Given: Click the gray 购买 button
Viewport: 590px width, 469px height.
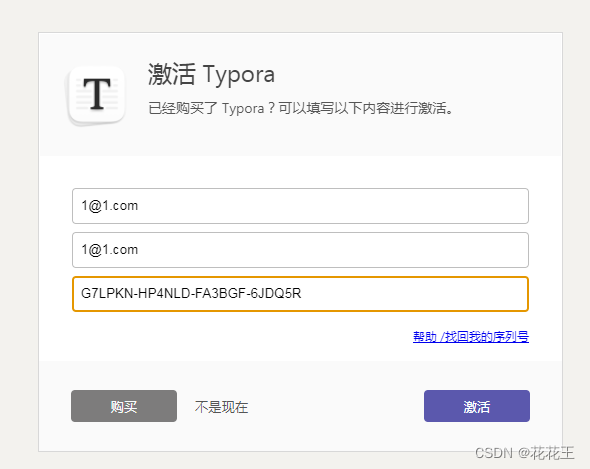Looking at the screenshot, I should click(x=124, y=406).
